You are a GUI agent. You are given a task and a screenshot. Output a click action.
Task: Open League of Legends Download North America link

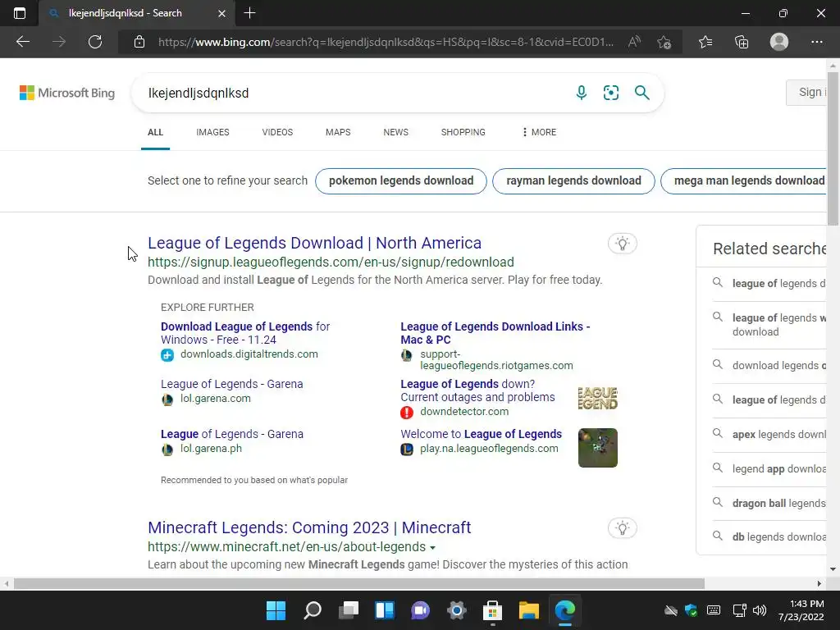pyautogui.click(x=314, y=243)
